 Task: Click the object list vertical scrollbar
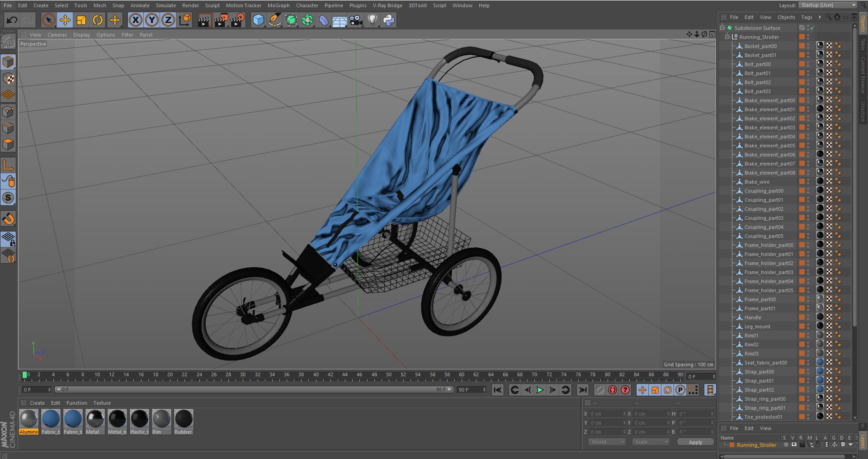(854, 176)
